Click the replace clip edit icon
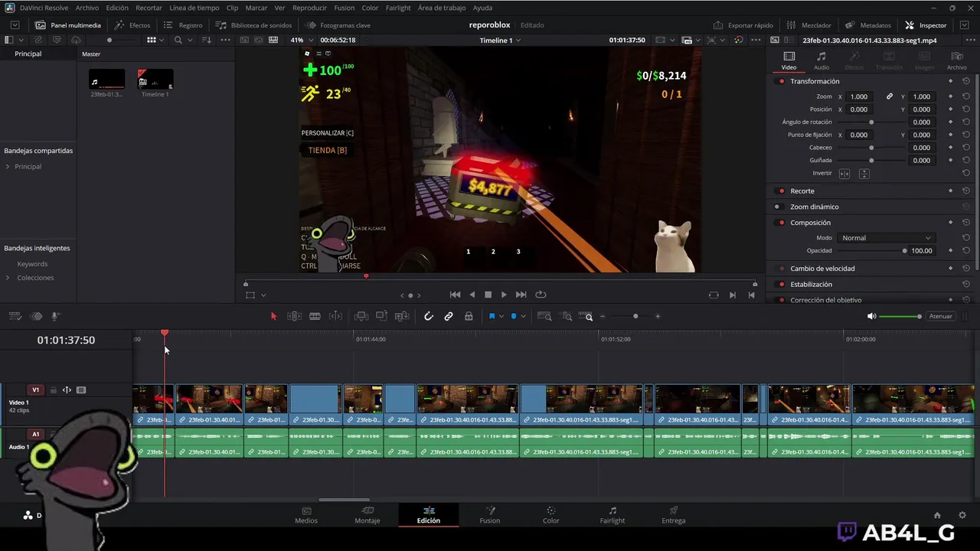The width and height of the screenshot is (980, 551). pyautogui.click(x=401, y=316)
